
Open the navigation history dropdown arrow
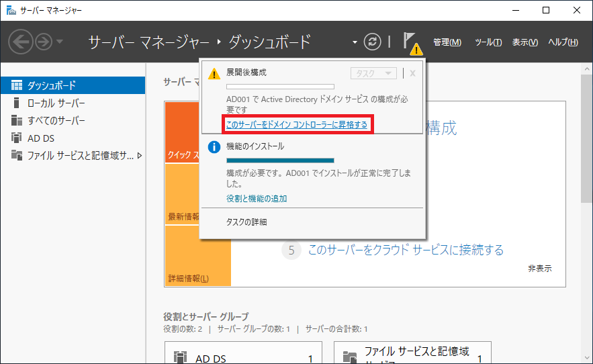click(x=60, y=42)
